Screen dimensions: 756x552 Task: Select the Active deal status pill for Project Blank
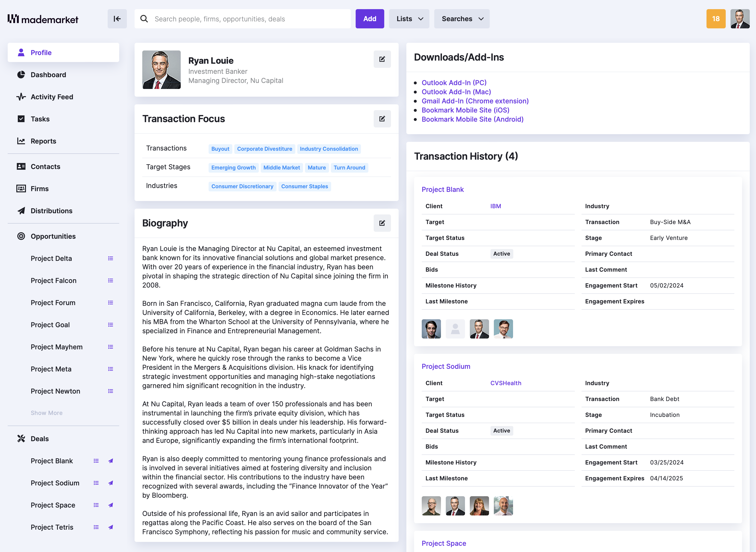502,254
